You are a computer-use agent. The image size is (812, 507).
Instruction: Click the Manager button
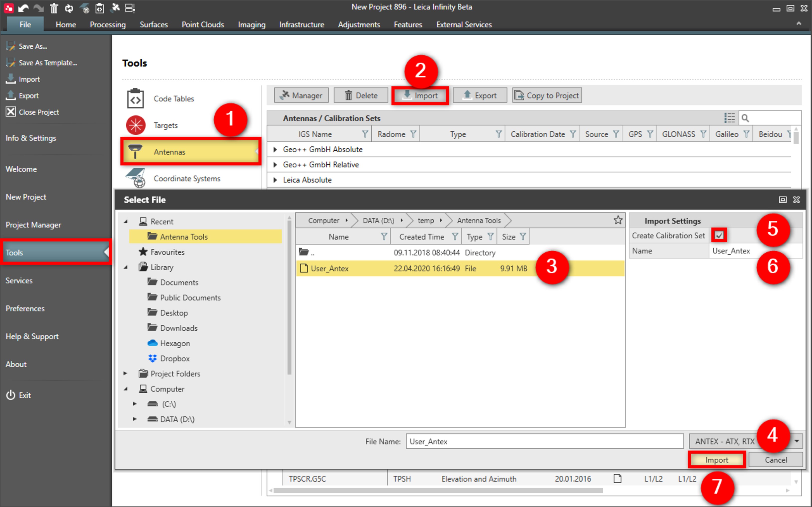[x=301, y=96]
